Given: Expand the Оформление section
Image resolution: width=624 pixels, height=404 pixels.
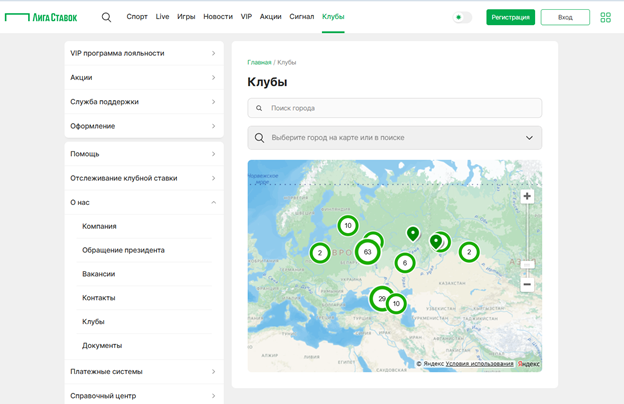Looking at the screenshot, I should (144, 126).
